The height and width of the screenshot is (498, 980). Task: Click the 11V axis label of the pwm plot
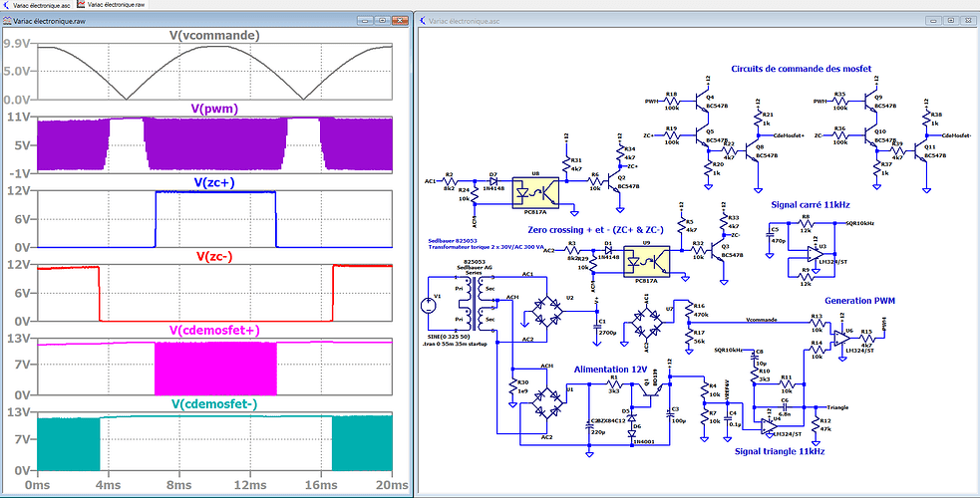point(20,118)
